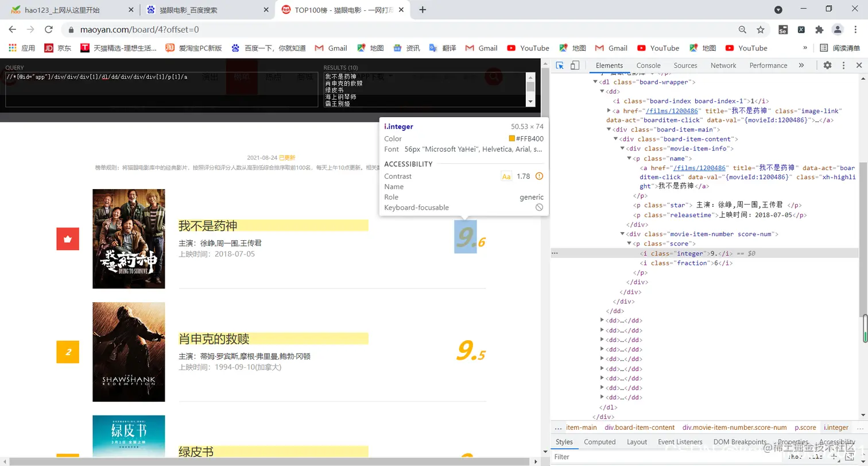Image resolution: width=868 pixels, height=466 pixels.
Task: Toggle the DevTools device toolbar
Action: pyautogui.click(x=575, y=66)
